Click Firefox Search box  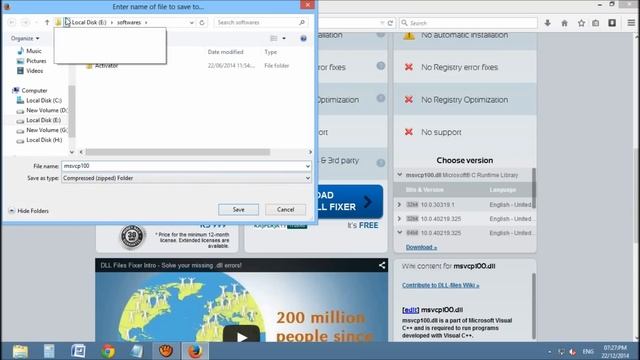pyautogui.click(x=469, y=23)
